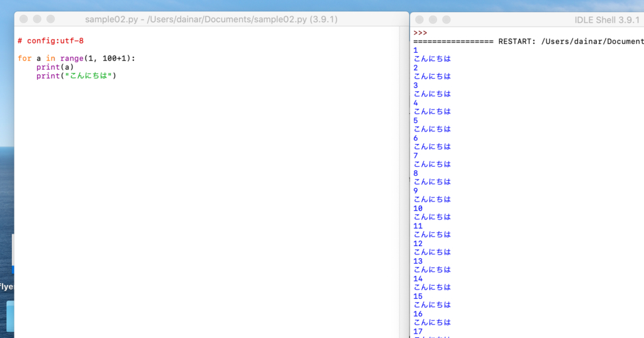Click zoom button of IDLE Shell window
Image resolution: width=644 pixels, height=338 pixels.
click(x=447, y=20)
